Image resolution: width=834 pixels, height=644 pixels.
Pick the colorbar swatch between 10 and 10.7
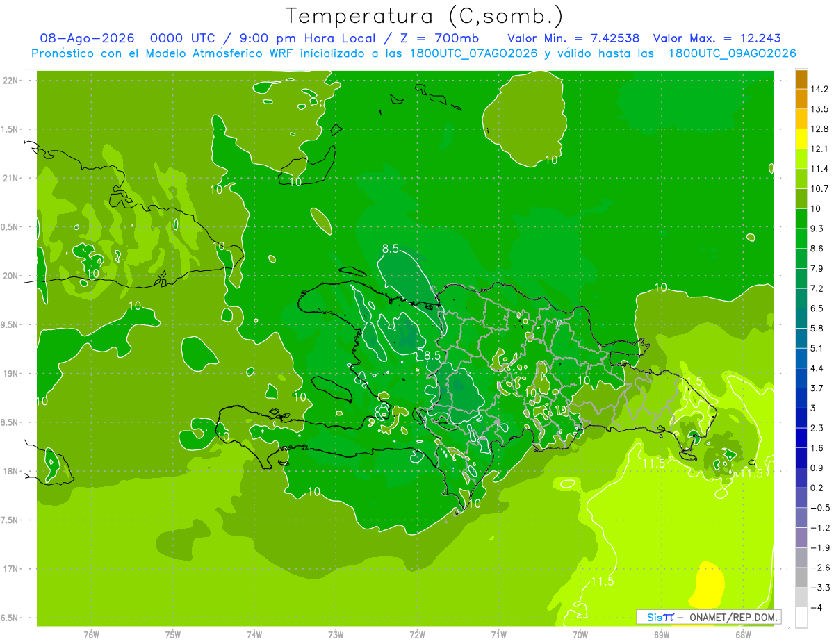801,199
